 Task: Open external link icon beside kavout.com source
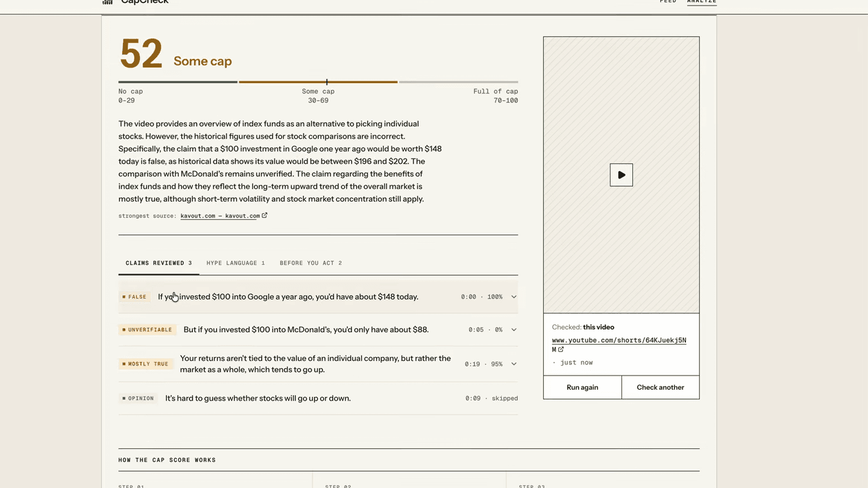pyautogui.click(x=265, y=215)
